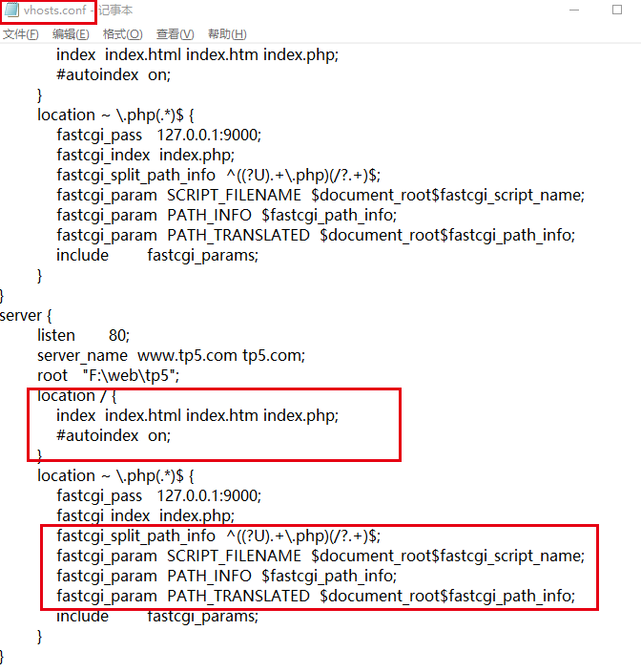Click first 'fastcgi_split_path_info' line
Image resolution: width=641 pixels, height=672 pixels.
218,176
